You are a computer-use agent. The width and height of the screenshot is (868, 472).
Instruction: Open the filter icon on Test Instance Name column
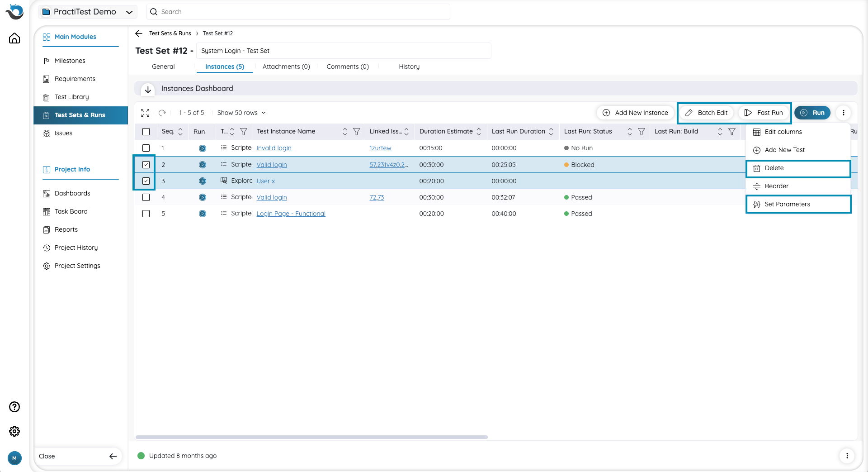[357, 132]
